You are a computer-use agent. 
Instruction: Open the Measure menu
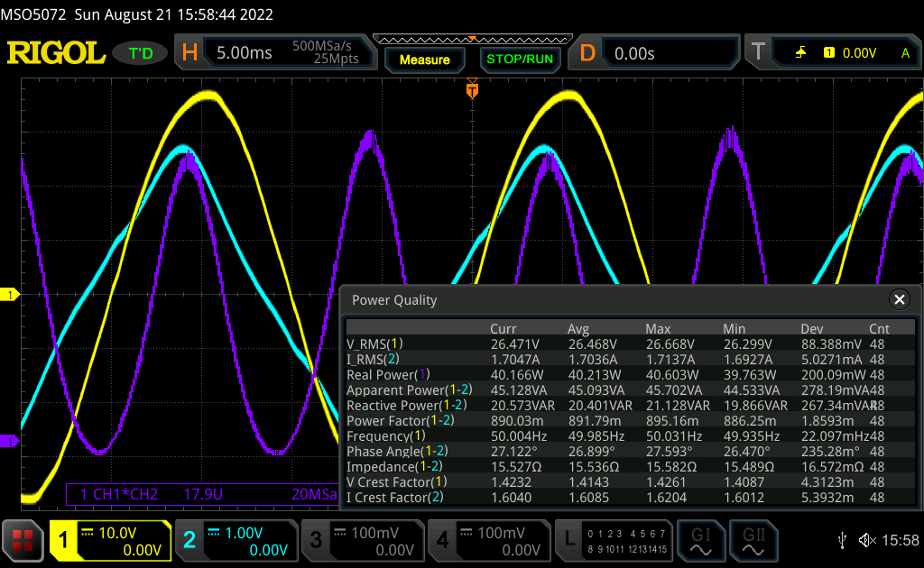[425, 60]
